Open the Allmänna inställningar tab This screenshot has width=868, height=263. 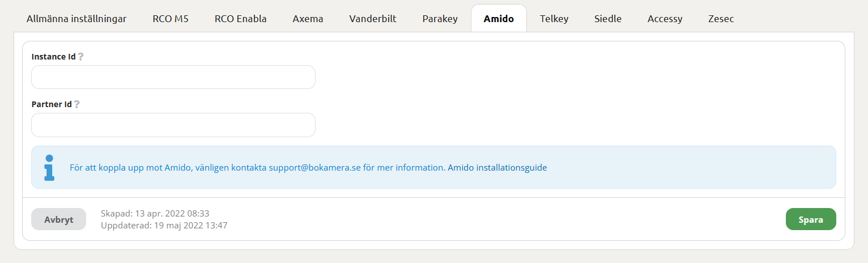click(76, 19)
